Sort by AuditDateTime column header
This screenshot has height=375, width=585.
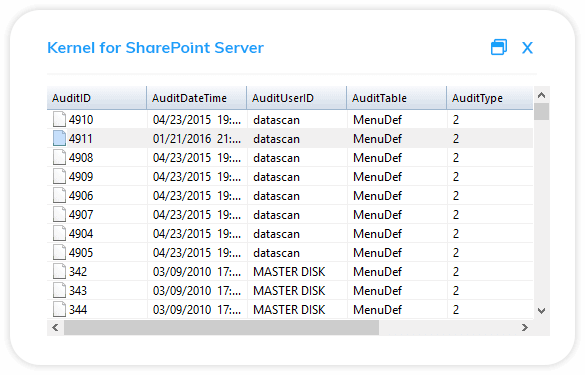point(197,98)
